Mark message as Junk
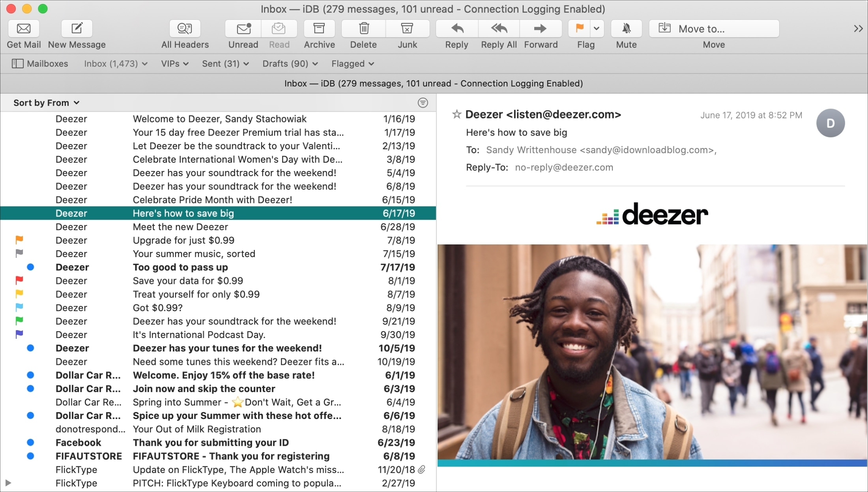The height and width of the screenshot is (492, 868). click(x=407, y=28)
